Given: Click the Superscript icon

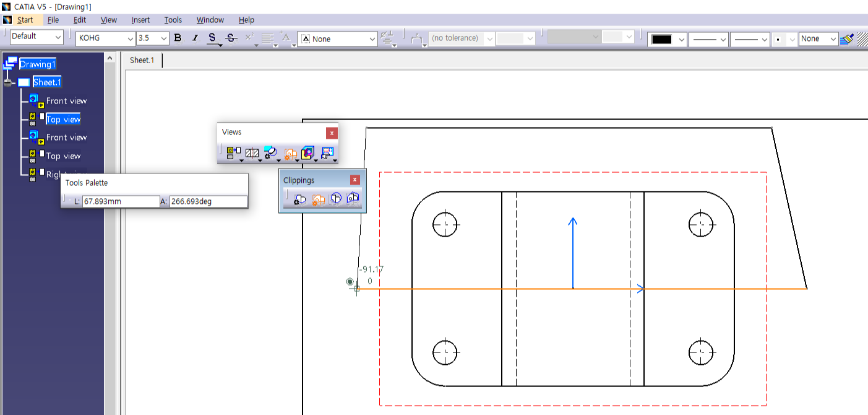Looking at the screenshot, I should tap(249, 38).
